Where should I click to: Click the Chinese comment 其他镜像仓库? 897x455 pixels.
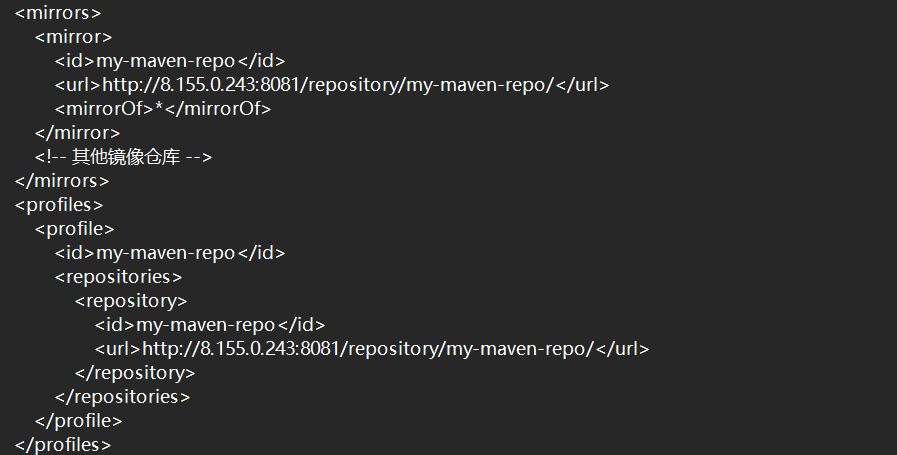click(x=124, y=157)
